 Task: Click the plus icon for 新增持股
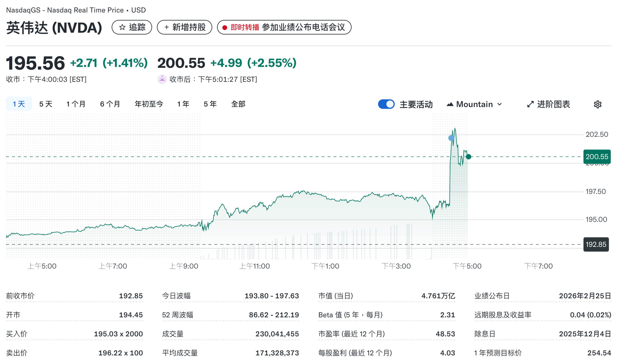tap(167, 27)
